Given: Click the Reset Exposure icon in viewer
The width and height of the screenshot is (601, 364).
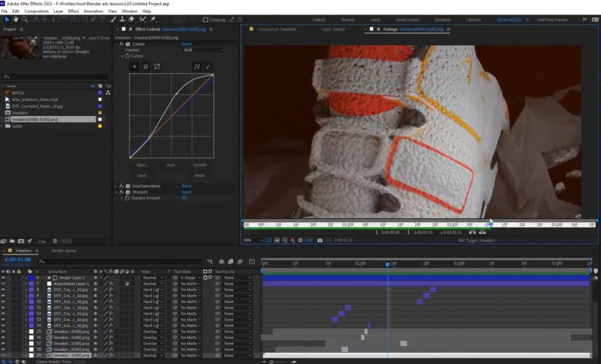Looking at the screenshot, I should [300, 240].
